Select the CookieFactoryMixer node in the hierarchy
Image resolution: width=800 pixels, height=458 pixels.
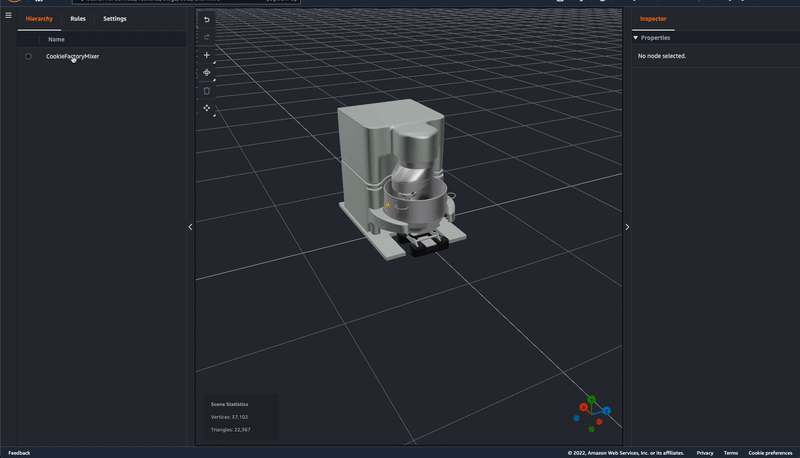72,56
